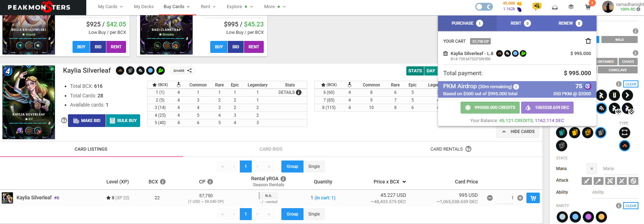644x224 pixels.
Task: Pay with 995000.000 CREDITS button
Action: (x=490, y=108)
